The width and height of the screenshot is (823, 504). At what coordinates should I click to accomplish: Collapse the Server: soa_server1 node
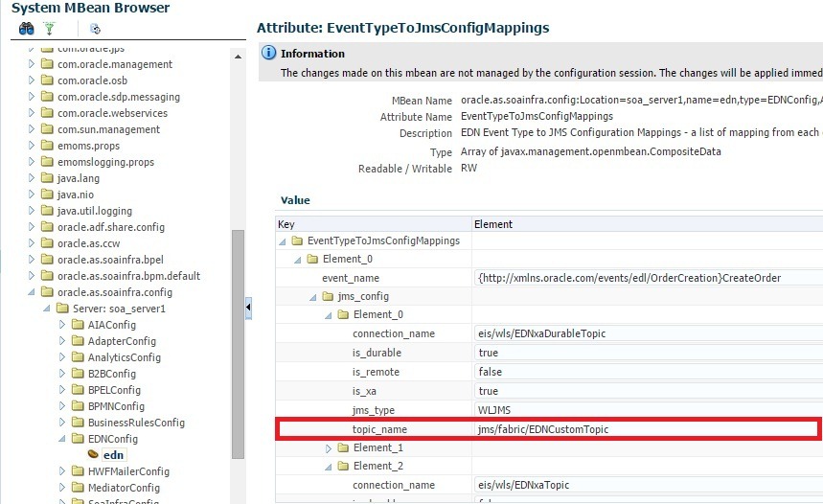(x=47, y=309)
